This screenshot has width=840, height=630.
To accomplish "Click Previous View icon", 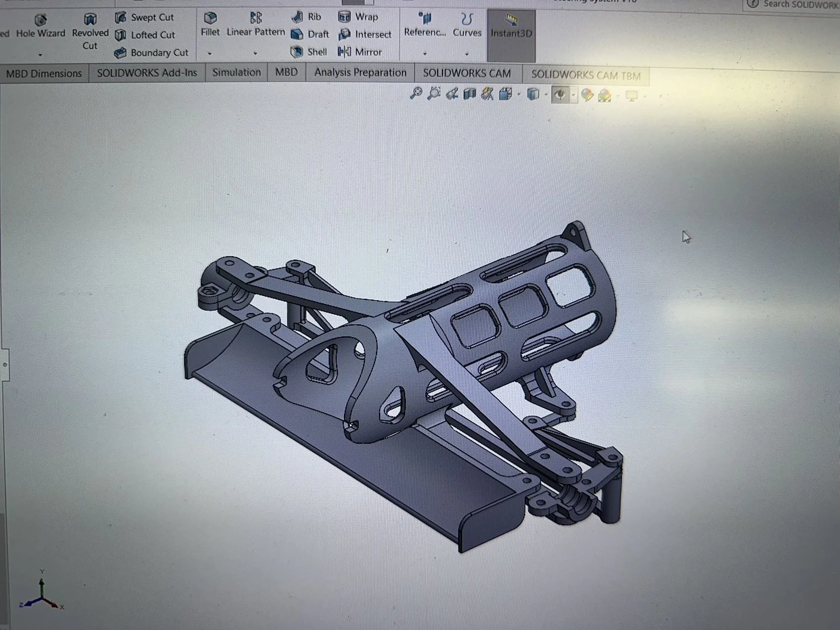I will pyautogui.click(x=452, y=94).
